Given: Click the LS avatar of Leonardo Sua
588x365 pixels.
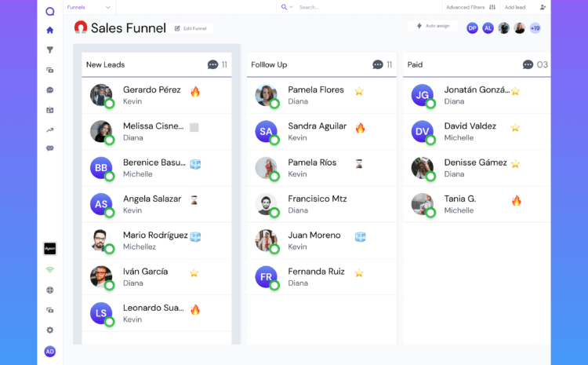Looking at the screenshot, I should click(101, 313).
